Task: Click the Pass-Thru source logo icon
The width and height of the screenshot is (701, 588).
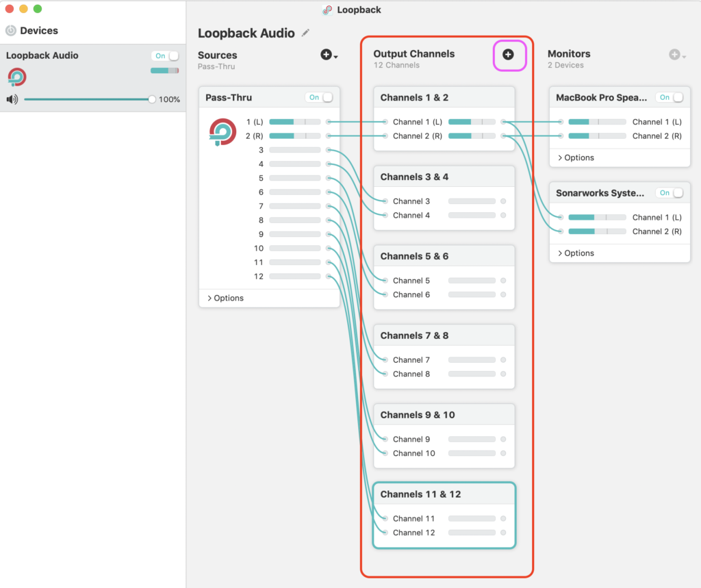Action: 222,131
